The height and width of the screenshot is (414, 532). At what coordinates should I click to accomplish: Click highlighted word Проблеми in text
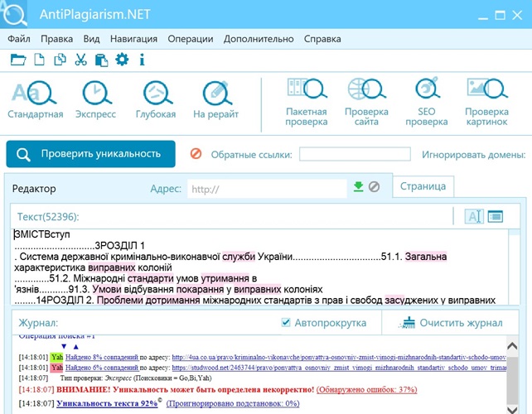click(120, 300)
